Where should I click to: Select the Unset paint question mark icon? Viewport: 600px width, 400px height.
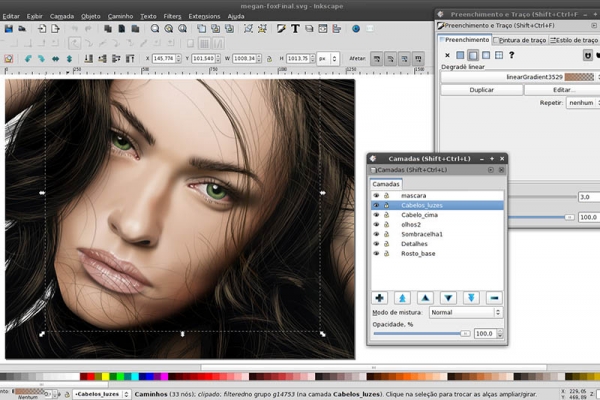pyautogui.click(x=512, y=55)
